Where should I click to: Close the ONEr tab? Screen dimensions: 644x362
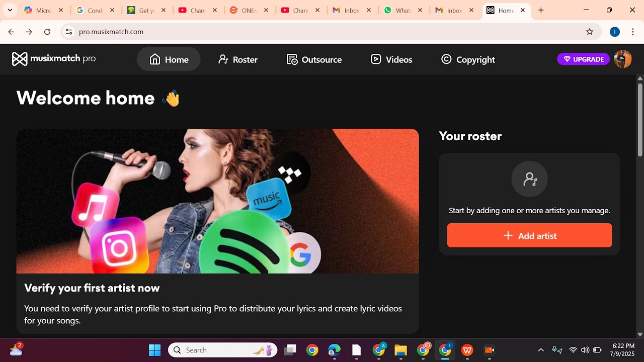(266, 10)
